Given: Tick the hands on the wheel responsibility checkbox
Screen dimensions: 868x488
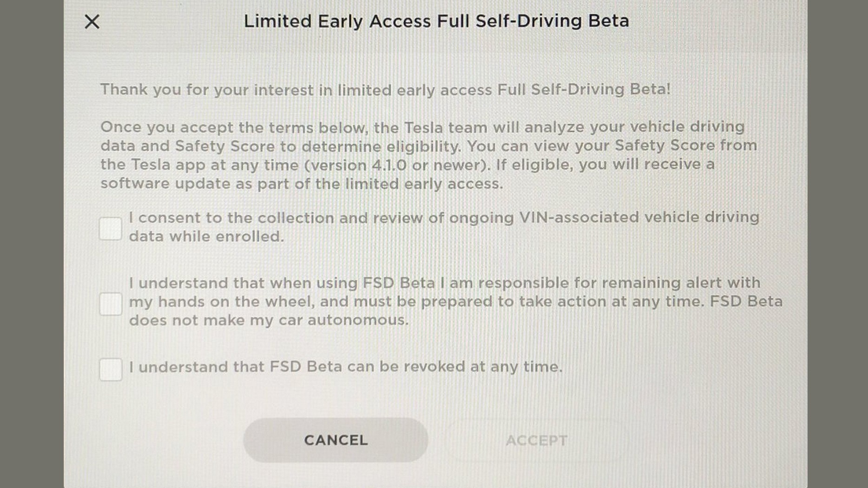Looking at the screenshot, I should pyautogui.click(x=111, y=304).
